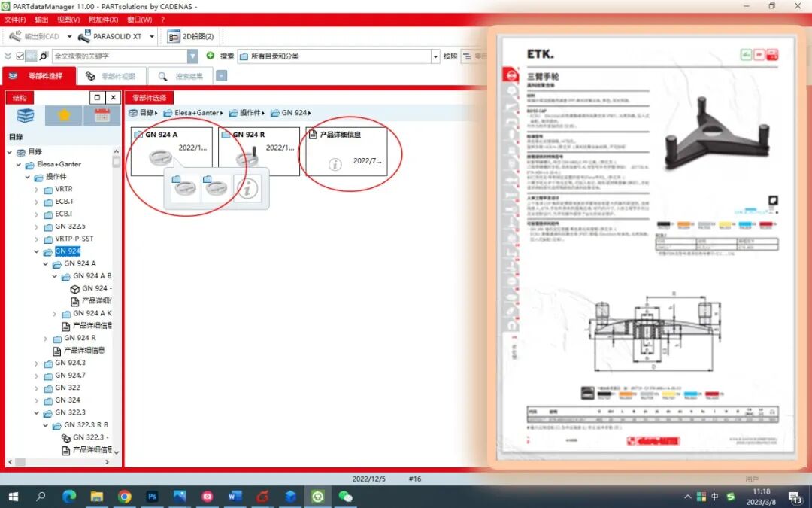Expand the search options double-chevron

coord(8,56)
